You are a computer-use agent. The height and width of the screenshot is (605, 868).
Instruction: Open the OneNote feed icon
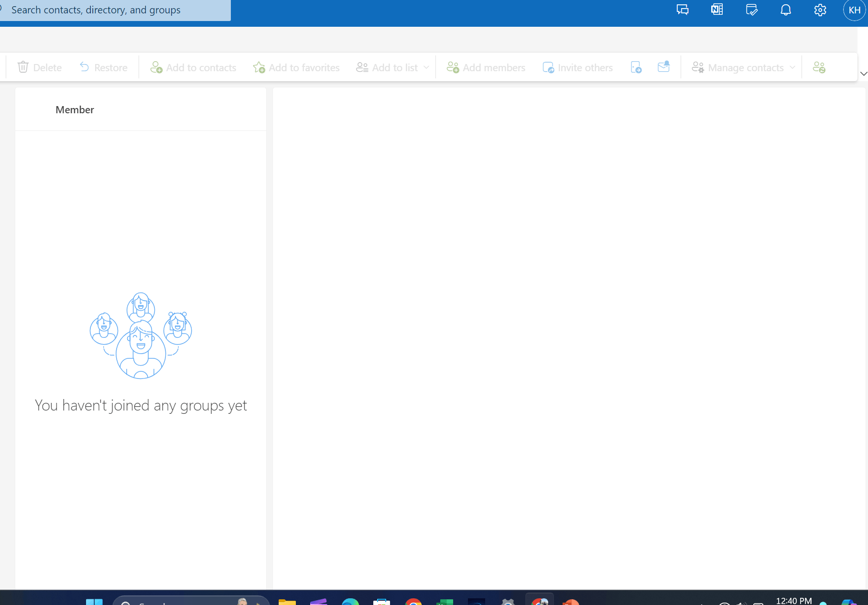(717, 10)
